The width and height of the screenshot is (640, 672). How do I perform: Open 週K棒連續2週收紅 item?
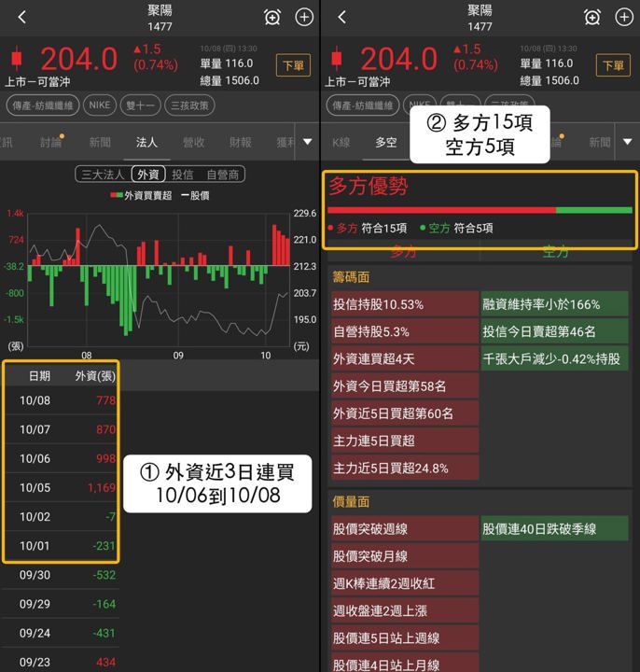405,583
